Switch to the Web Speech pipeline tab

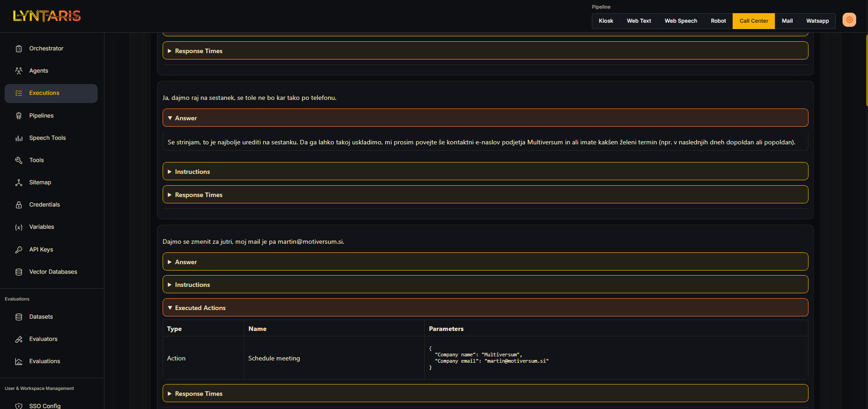pos(680,21)
